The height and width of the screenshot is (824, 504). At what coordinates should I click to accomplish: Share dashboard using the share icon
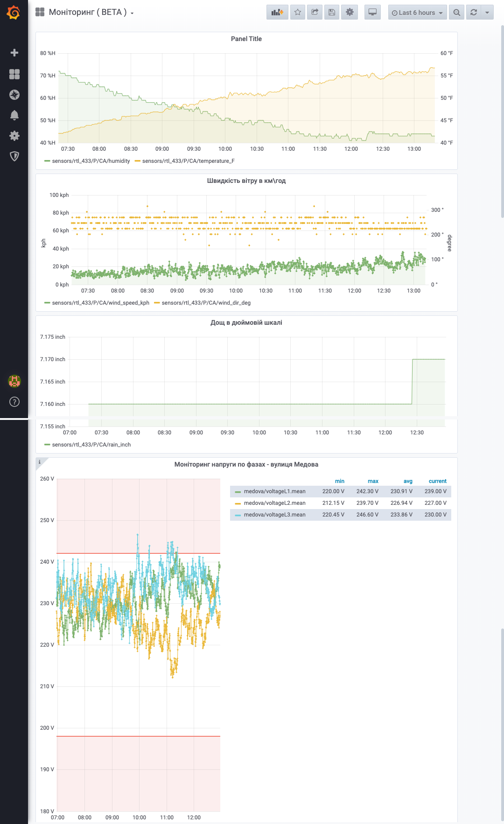pos(315,13)
